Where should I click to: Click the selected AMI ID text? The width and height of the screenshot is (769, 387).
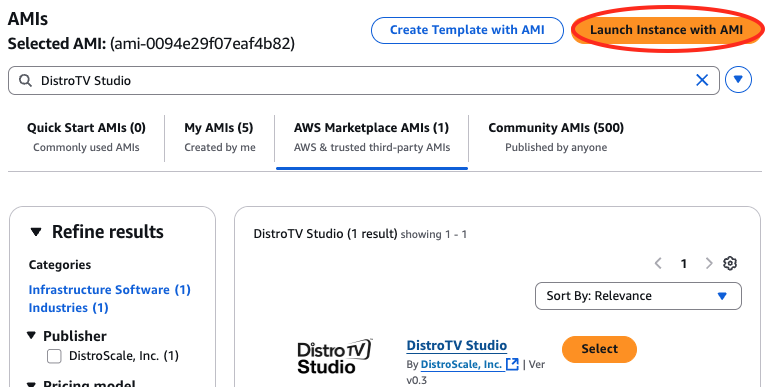point(202,44)
